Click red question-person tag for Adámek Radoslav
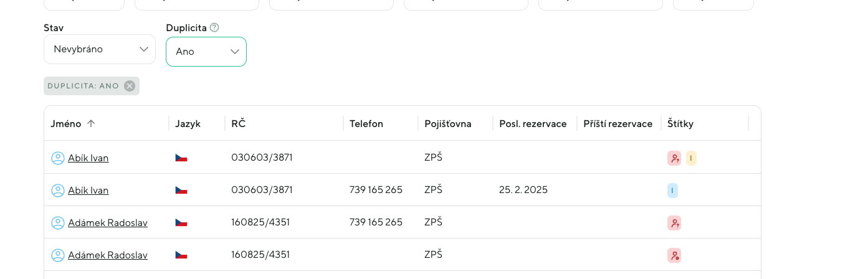This screenshot has width=868, height=279. [x=674, y=223]
